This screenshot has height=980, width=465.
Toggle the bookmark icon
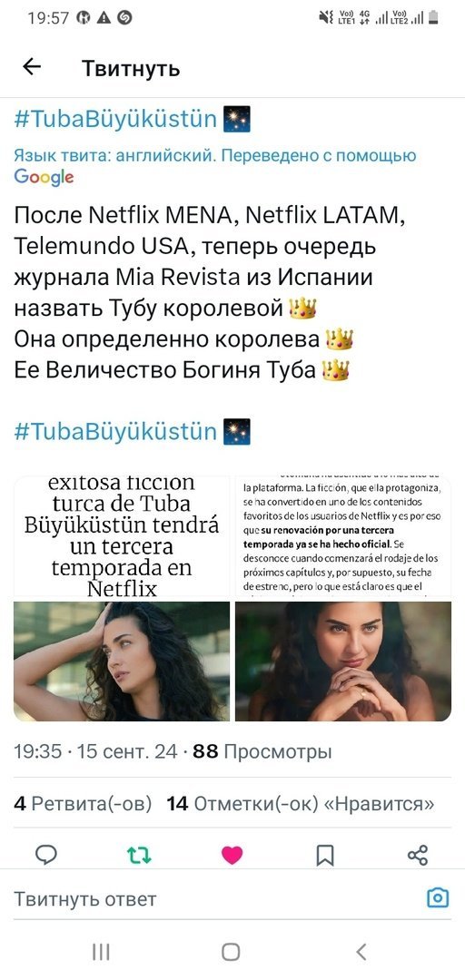pos(325,855)
